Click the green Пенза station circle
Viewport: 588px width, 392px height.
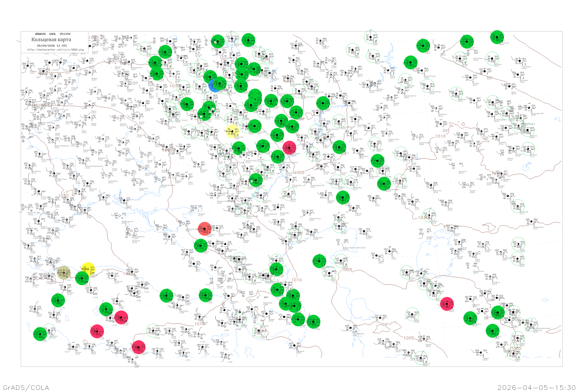pyautogui.click(x=277, y=135)
